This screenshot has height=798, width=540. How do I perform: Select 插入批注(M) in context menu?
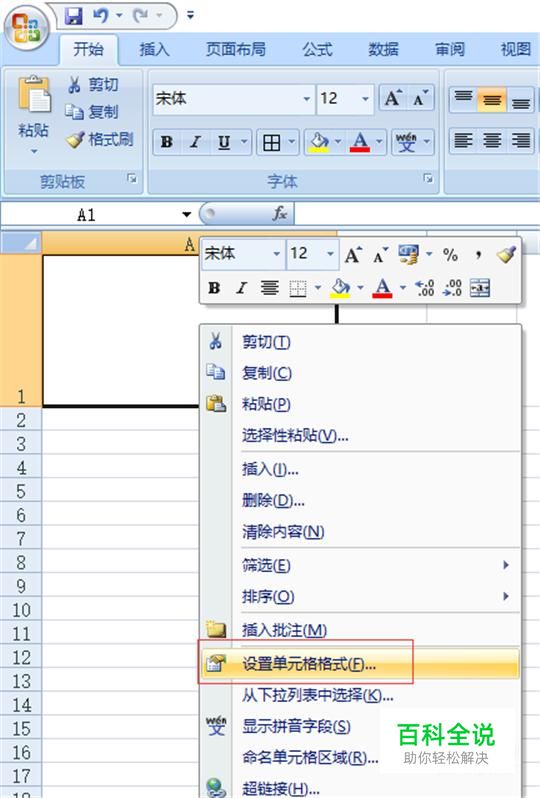point(360,630)
